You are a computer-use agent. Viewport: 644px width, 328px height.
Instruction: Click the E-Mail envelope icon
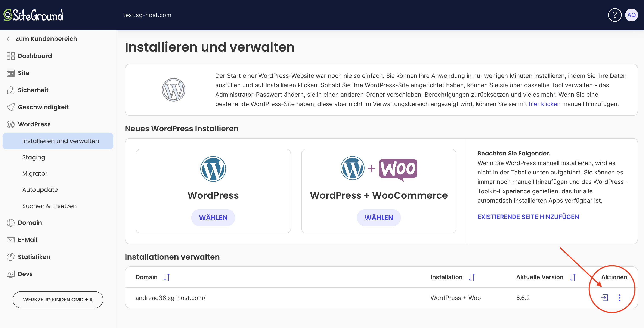point(10,239)
